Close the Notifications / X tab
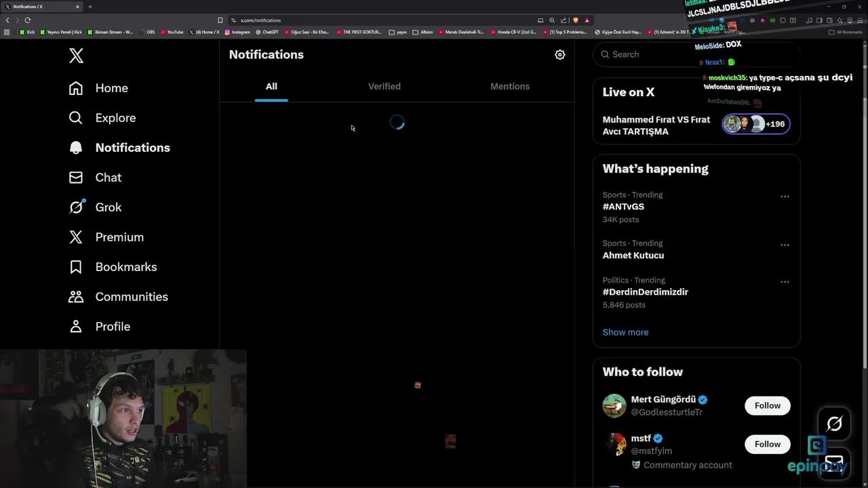The image size is (868, 488). [77, 7]
